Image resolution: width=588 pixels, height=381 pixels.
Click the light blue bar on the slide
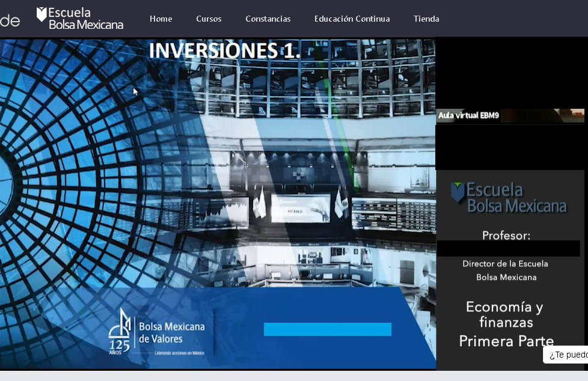coord(328,329)
